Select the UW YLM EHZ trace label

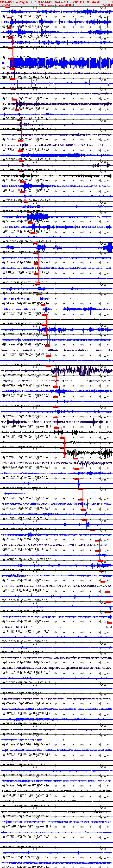26,867
